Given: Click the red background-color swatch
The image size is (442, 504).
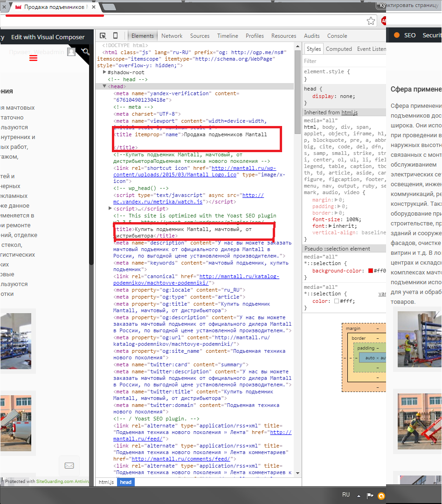Looking at the screenshot, I should tap(371, 271).
